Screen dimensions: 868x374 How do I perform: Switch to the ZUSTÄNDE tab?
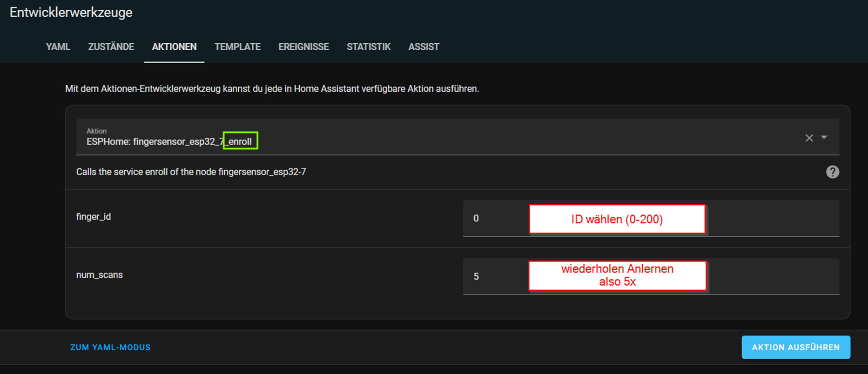click(111, 47)
